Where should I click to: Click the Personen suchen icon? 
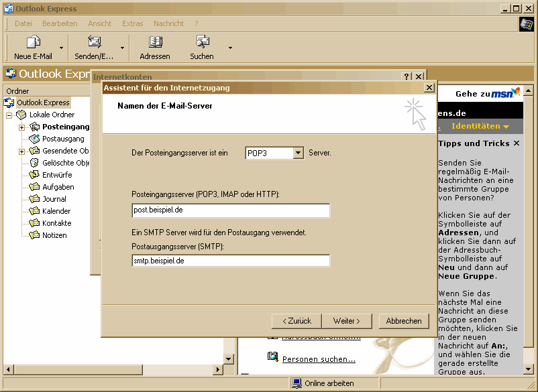coord(272,356)
